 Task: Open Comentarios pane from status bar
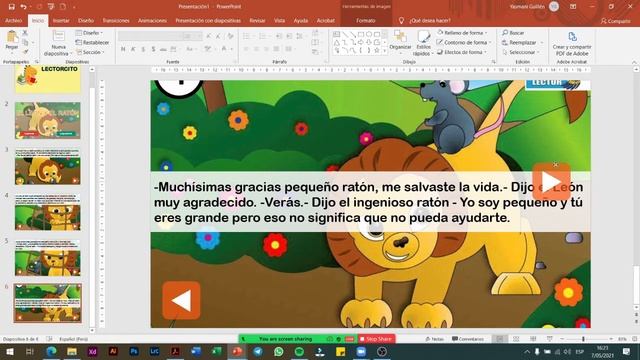[x=468, y=339]
